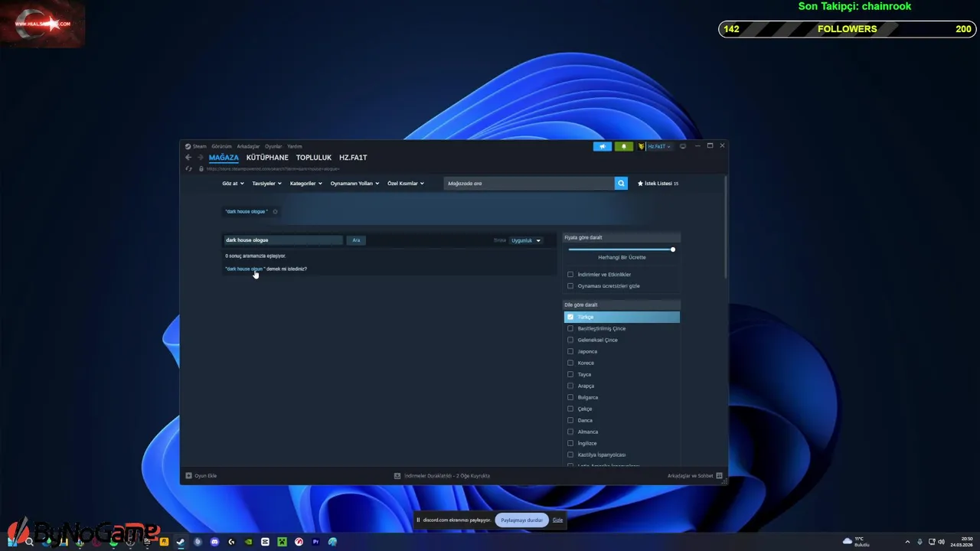Open the Uygunluk sort dropdown

coord(526,240)
